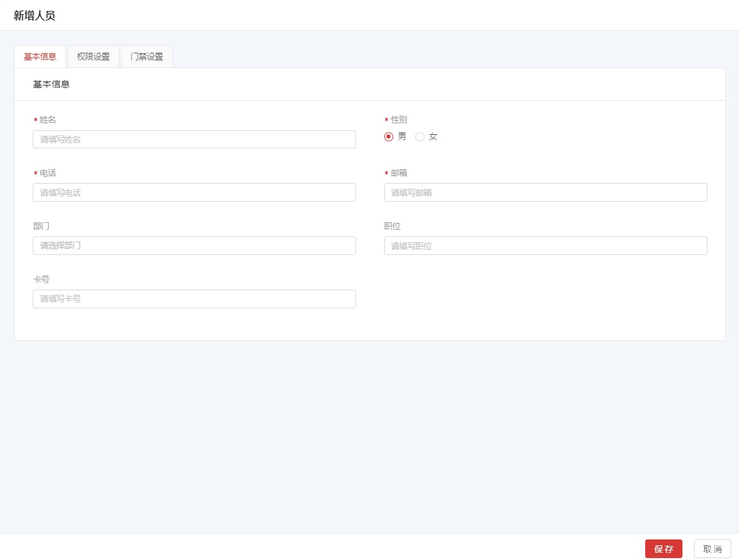Image resolution: width=739 pixels, height=560 pixels.
Task: Click the 新增人员 page title
Action: point(35,15)
